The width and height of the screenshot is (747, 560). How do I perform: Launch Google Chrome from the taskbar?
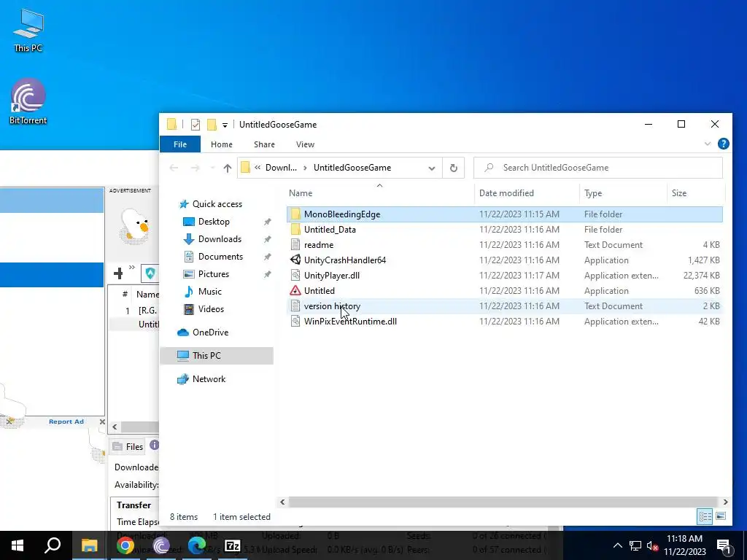pos(125,545)
